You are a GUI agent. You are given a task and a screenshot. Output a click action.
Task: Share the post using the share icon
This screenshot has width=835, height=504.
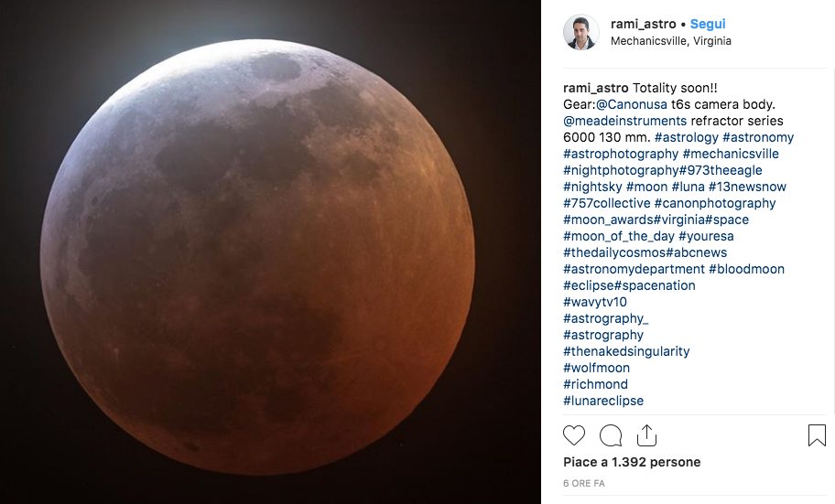point(646,434)
